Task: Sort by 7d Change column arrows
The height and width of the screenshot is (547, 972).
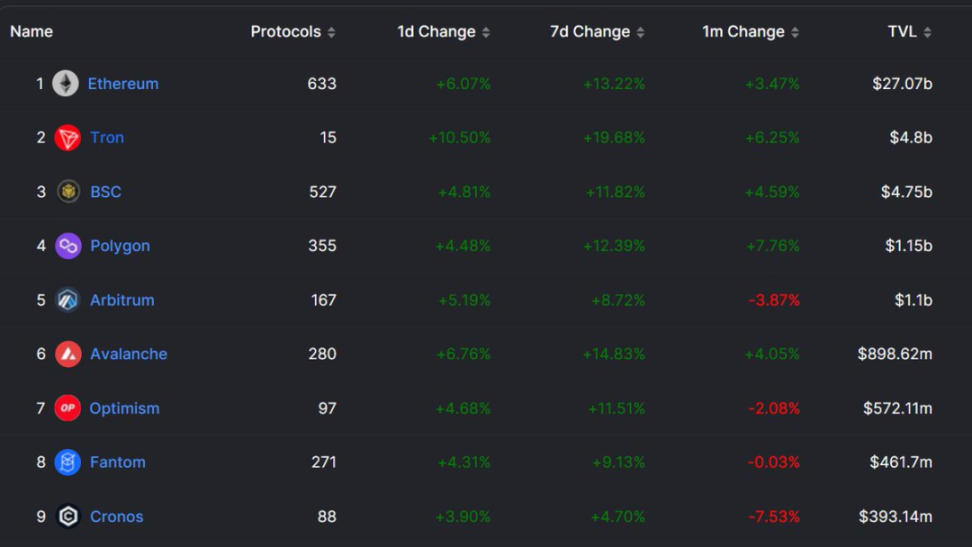Action: (640, 32)
